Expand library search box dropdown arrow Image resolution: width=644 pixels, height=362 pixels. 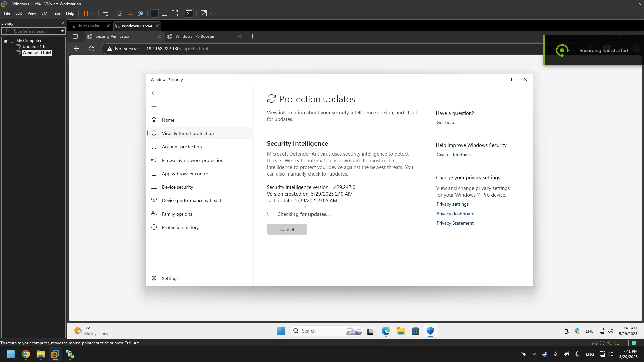(x=62, y=31)
